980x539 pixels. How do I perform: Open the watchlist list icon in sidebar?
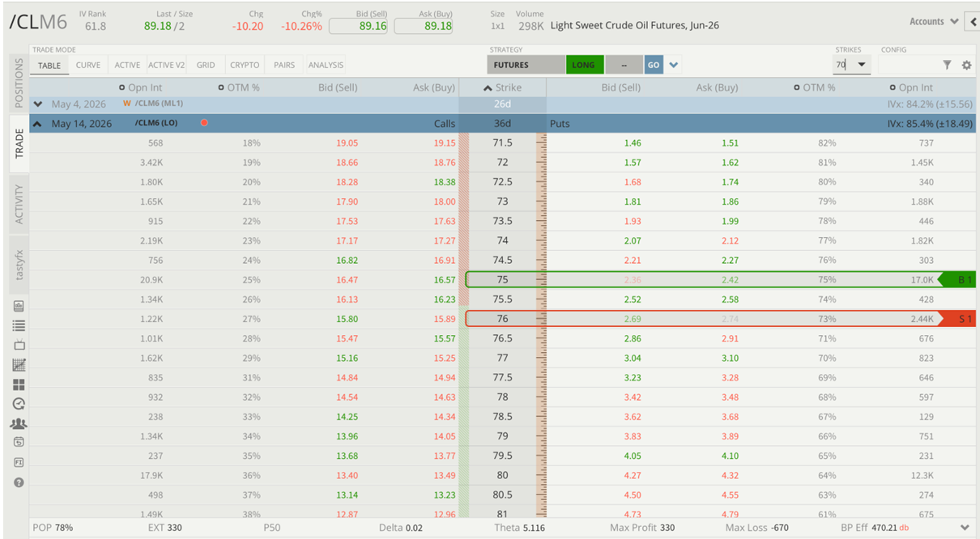pos(19,325)
